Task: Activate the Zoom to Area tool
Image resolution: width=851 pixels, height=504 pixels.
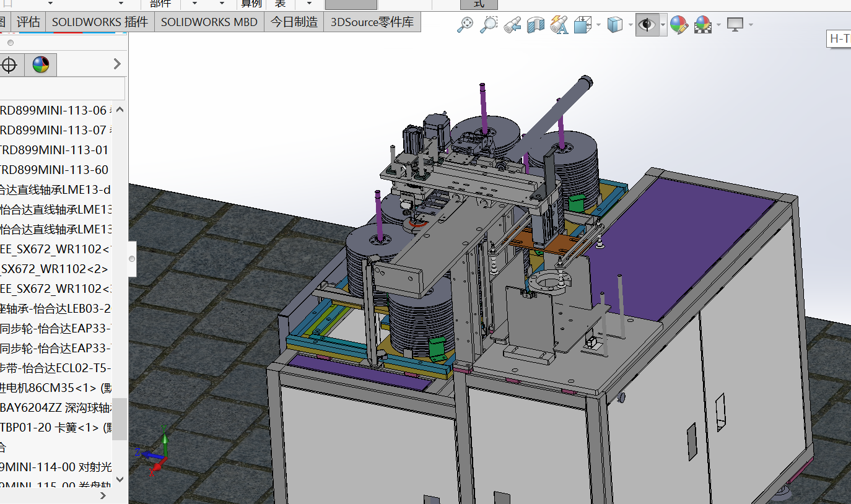Action: pyautogui.click(x=489, y=25)
